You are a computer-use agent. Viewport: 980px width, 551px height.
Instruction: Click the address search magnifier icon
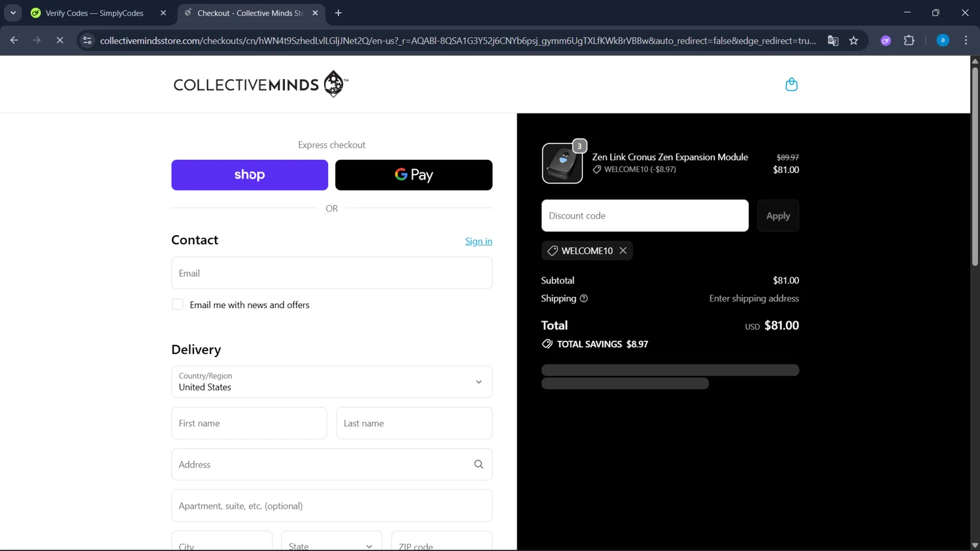tap(478, 464)
